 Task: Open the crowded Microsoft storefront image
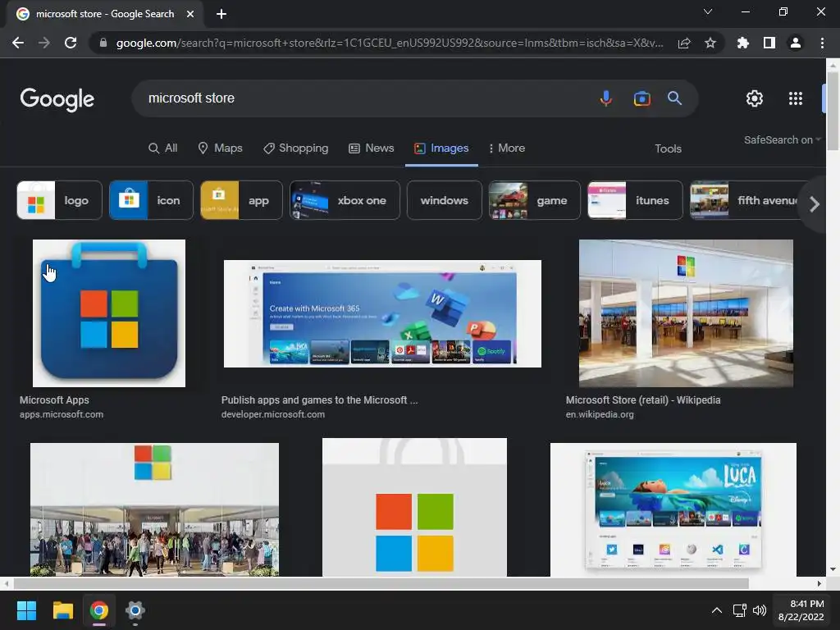point(154,509)
